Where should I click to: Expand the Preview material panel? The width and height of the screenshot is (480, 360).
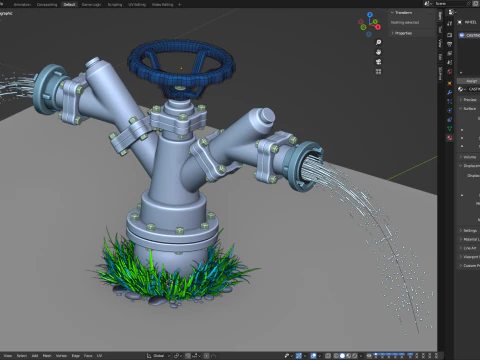pos(469,100)
